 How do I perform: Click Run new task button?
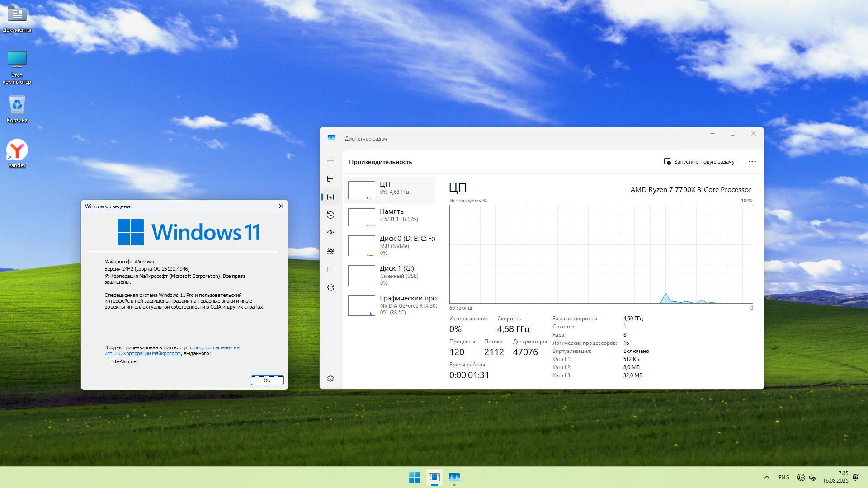click(699, 162)
